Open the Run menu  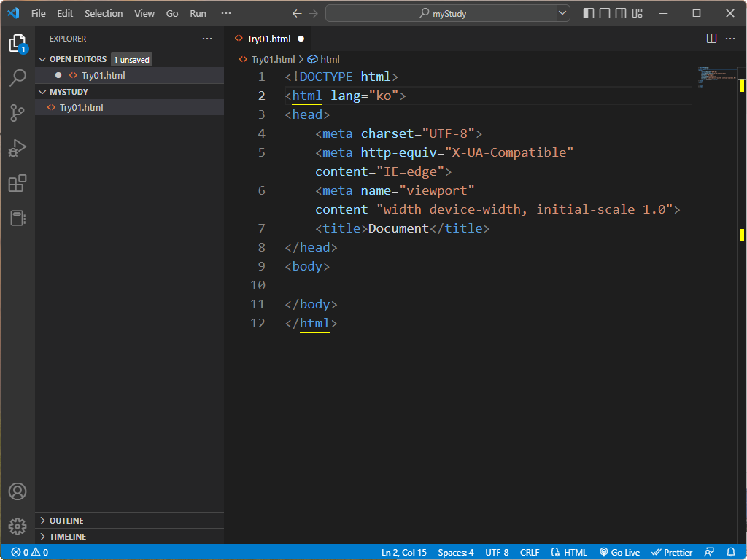click(198, 13)
